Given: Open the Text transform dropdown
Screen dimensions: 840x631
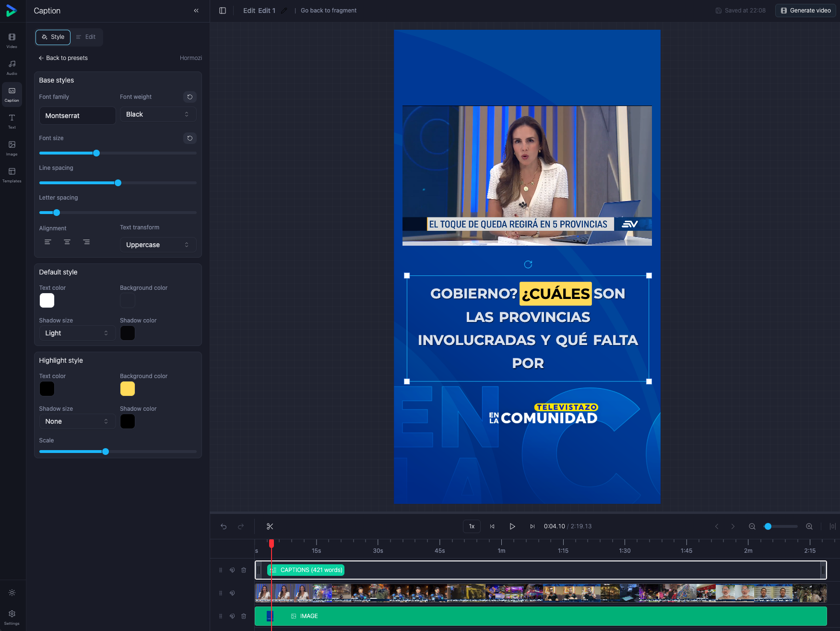Looking at the screenshot, I should pyautogui.click(x=158, y=245).
